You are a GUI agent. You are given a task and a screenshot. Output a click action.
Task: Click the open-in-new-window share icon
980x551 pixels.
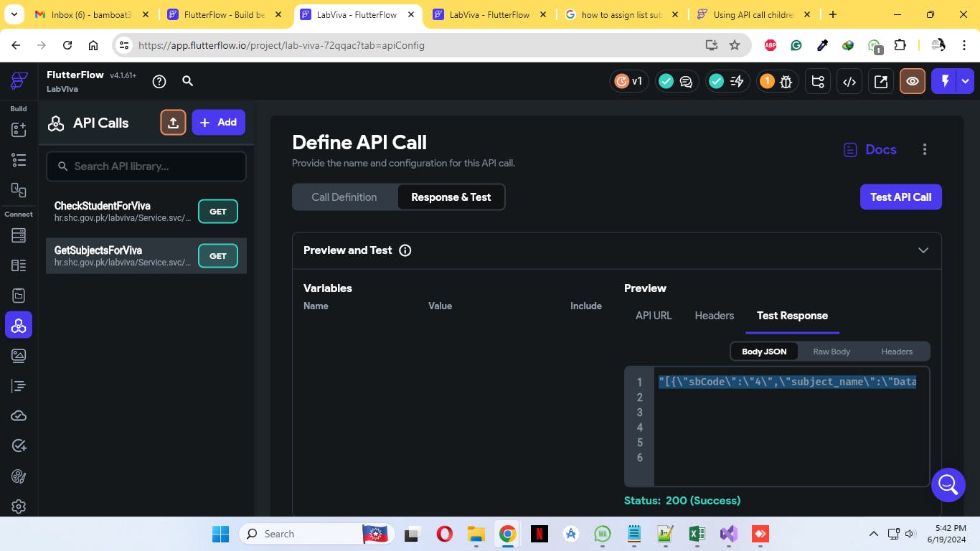(x=881, y=82)
